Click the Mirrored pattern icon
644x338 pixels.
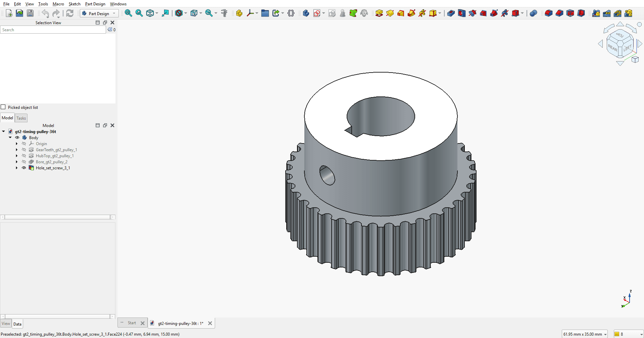(596, 13)
